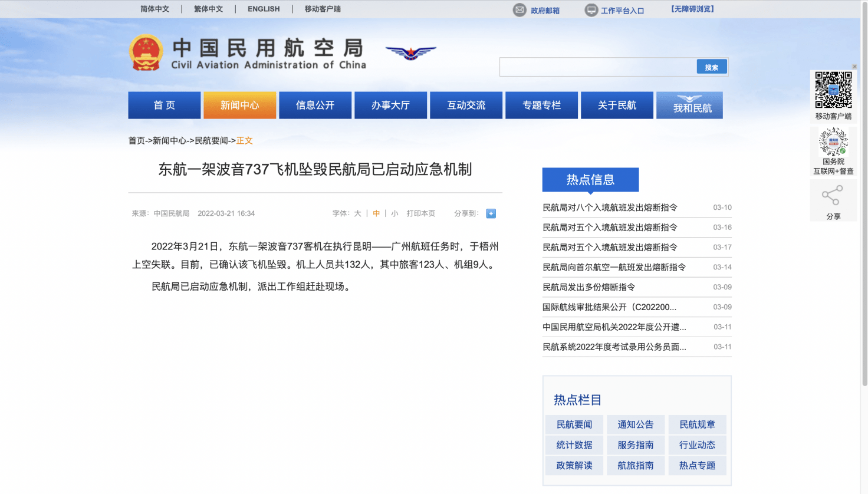The width and height of the screenshot is (868, 494).
Task: Click the publish date 2022-03-21 16:34
Action: point(226,213)
